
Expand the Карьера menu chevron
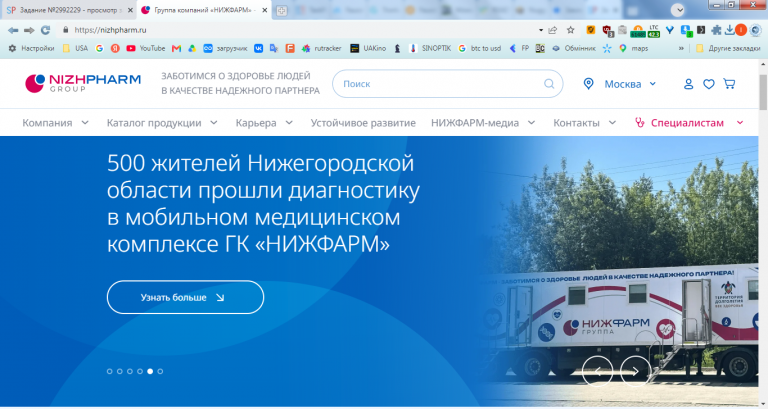coord(289,122)
